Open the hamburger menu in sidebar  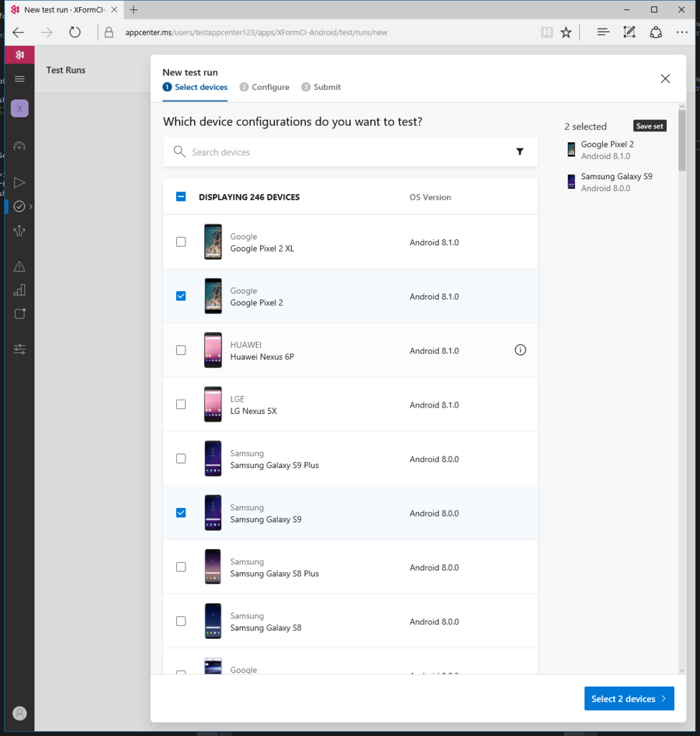pyautogui.click(x=19, y=79)
